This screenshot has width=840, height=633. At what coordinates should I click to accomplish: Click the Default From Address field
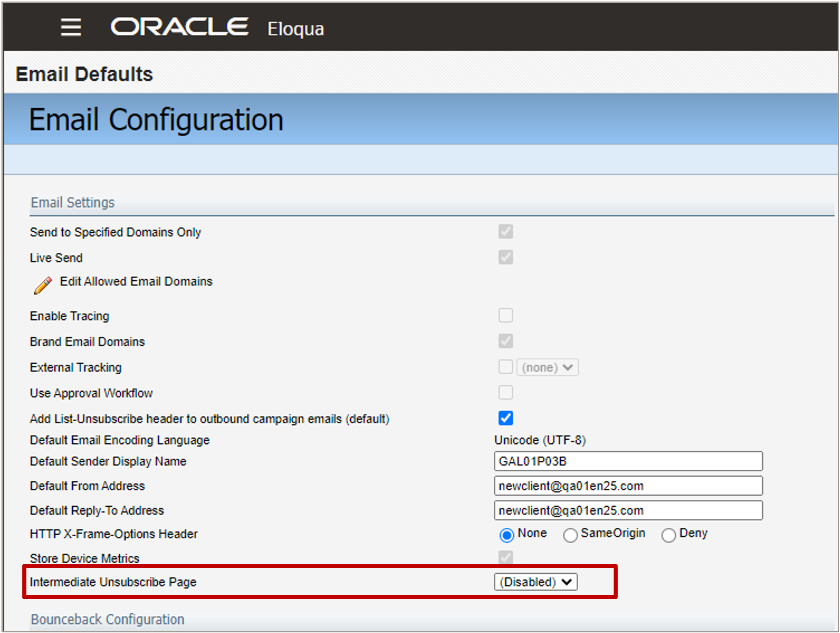pyautogui.click(x=628, y=486)
